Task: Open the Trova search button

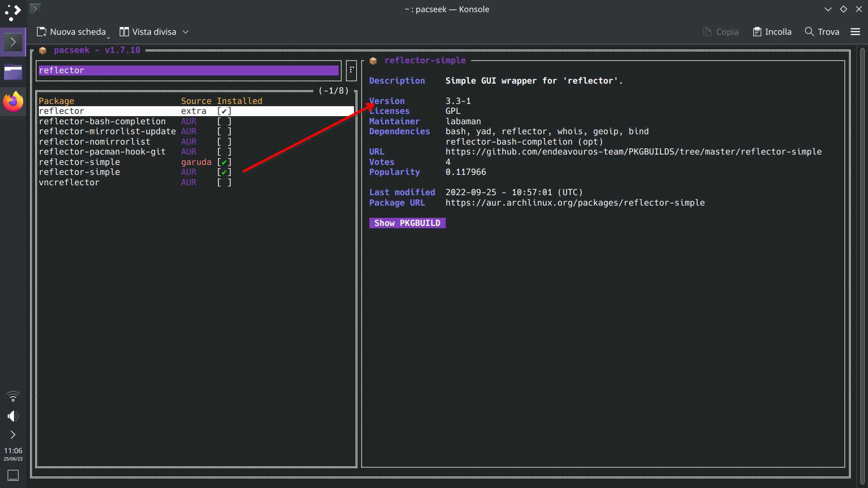Action: coord(822,32)
